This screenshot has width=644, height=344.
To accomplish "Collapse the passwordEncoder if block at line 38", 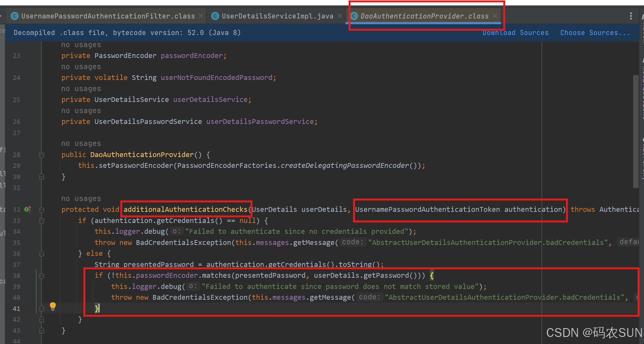I will [x=41, y=276].
